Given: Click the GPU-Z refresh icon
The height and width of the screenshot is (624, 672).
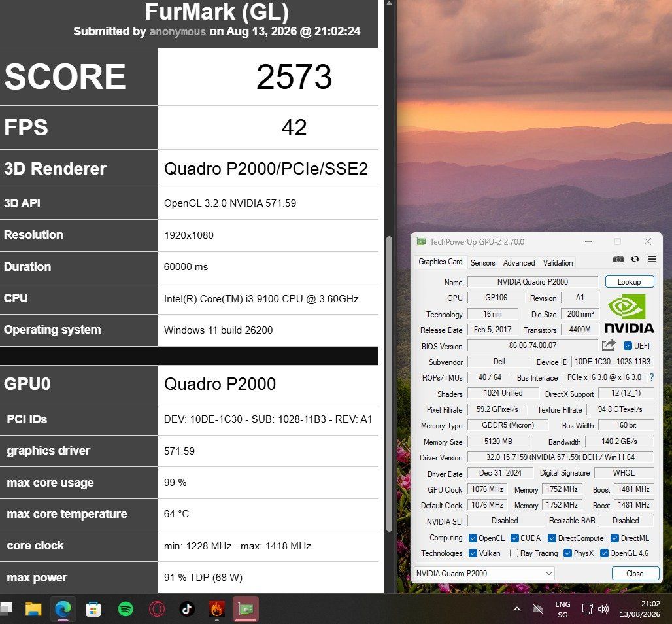Looking at the screenshot, I should tap(635, 259).
